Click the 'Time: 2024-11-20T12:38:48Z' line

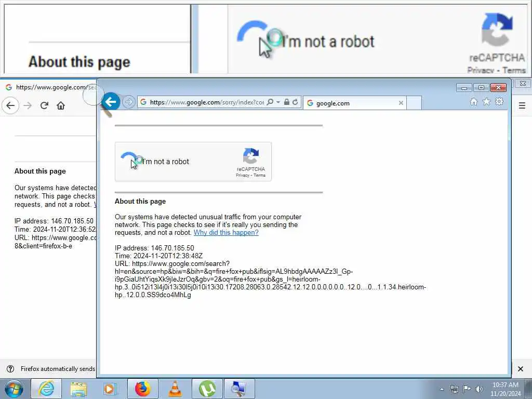point(158,256)
